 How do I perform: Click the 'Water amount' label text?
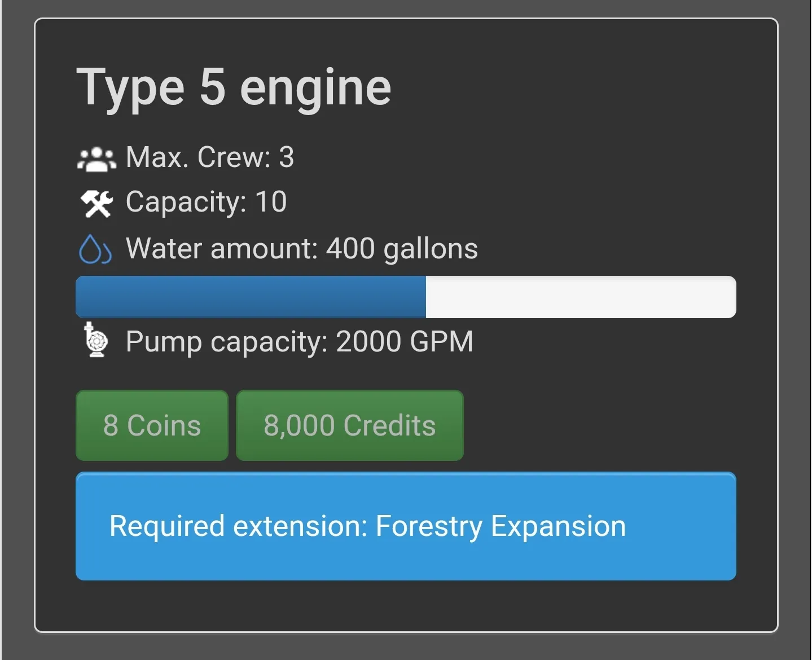(222, 248)
